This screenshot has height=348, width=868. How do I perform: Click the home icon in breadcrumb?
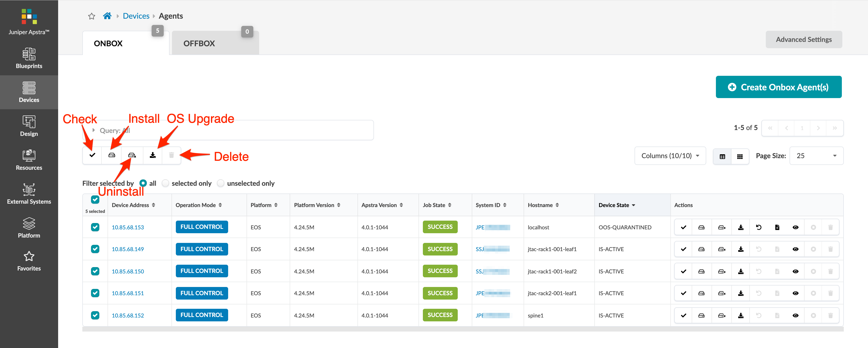coord(107,16)
